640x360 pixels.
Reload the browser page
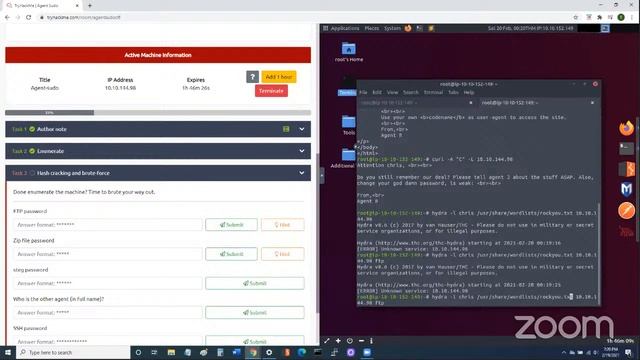pos(29,17)
